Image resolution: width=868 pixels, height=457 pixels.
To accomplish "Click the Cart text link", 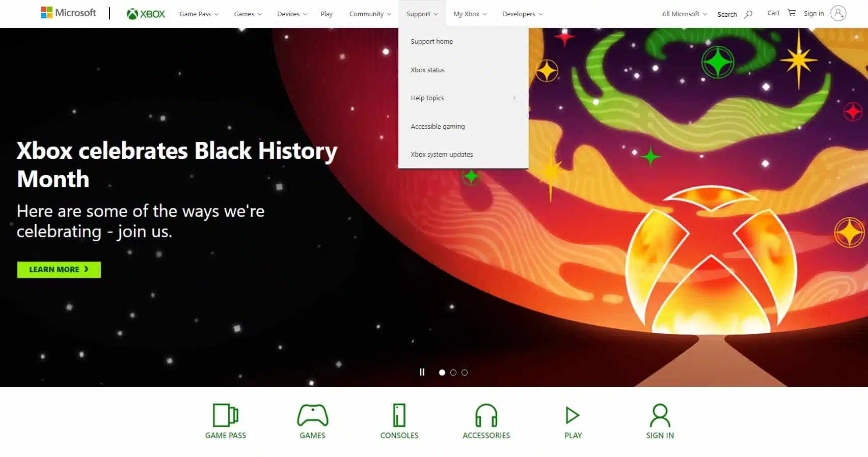I will tap(773, 13).
